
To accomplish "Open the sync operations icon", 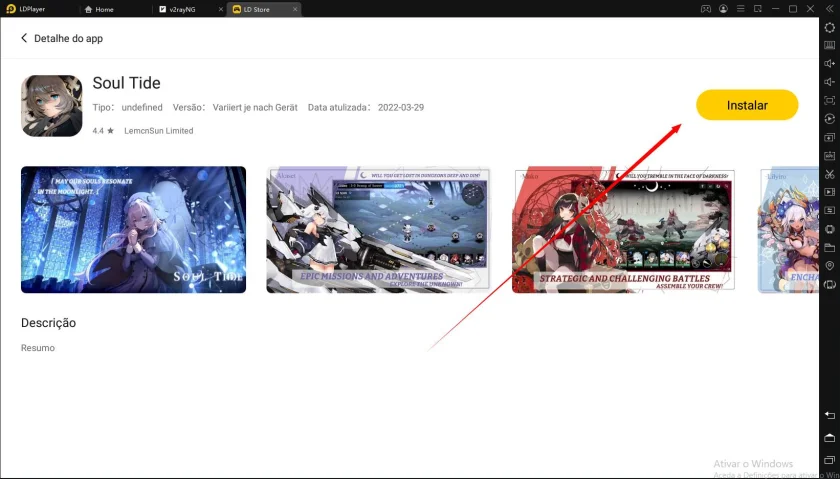I will (x=829, y=118).
